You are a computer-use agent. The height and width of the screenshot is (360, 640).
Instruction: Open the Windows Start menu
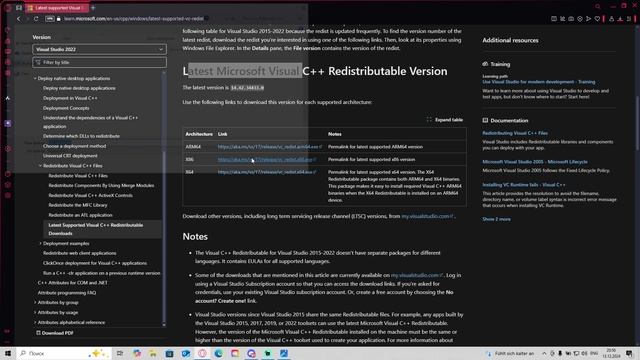click(8, 353)
